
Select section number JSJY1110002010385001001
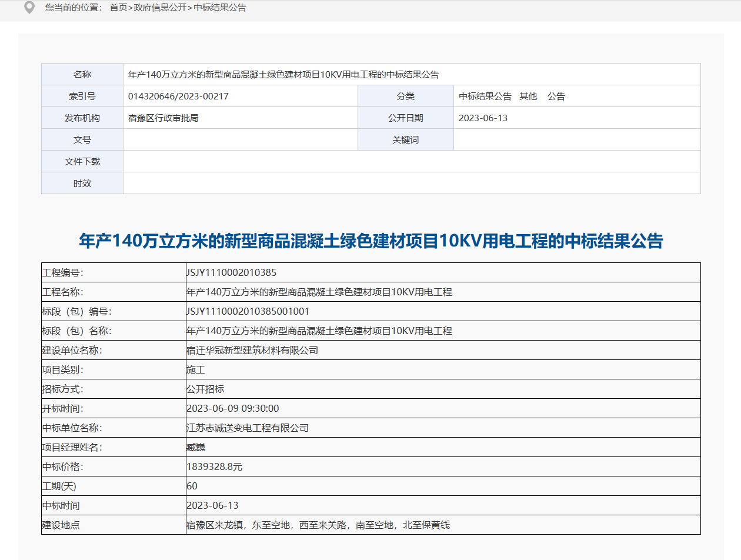click(248, 312)
